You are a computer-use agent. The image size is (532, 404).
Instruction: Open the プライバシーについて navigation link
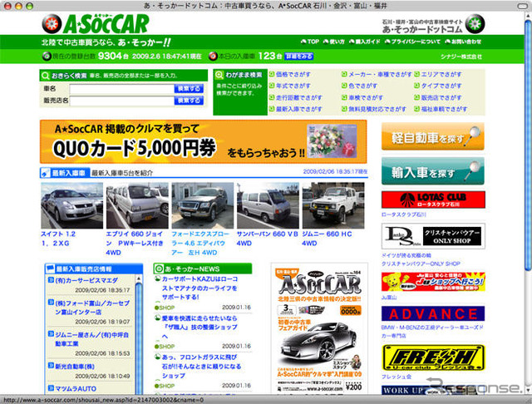(412, 42)
